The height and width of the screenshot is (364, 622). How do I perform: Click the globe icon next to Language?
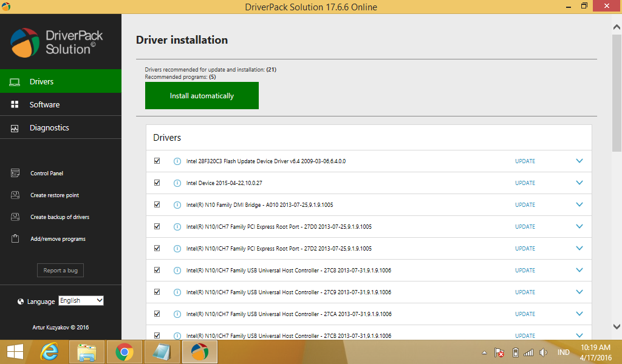[21, 302]
